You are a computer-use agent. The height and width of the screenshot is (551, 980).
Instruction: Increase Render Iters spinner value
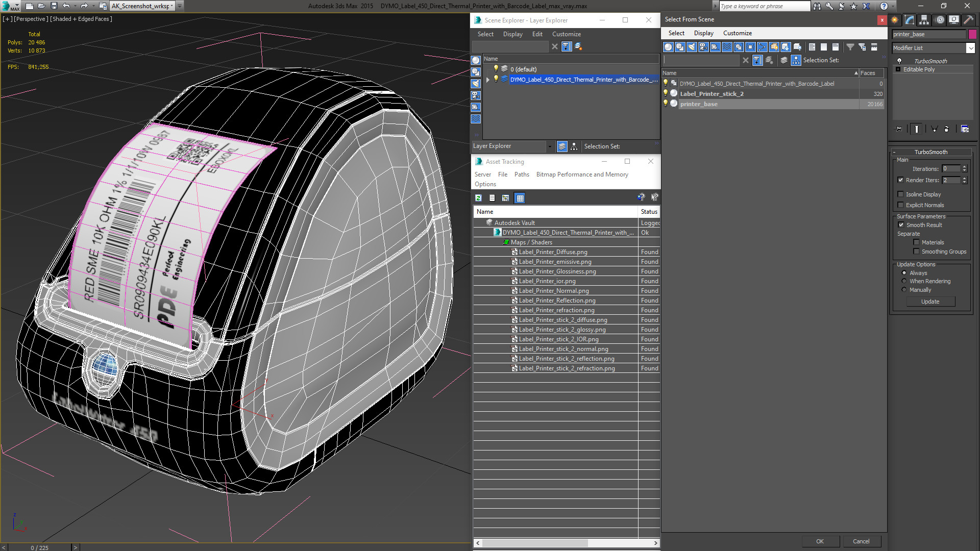(964, 178)
